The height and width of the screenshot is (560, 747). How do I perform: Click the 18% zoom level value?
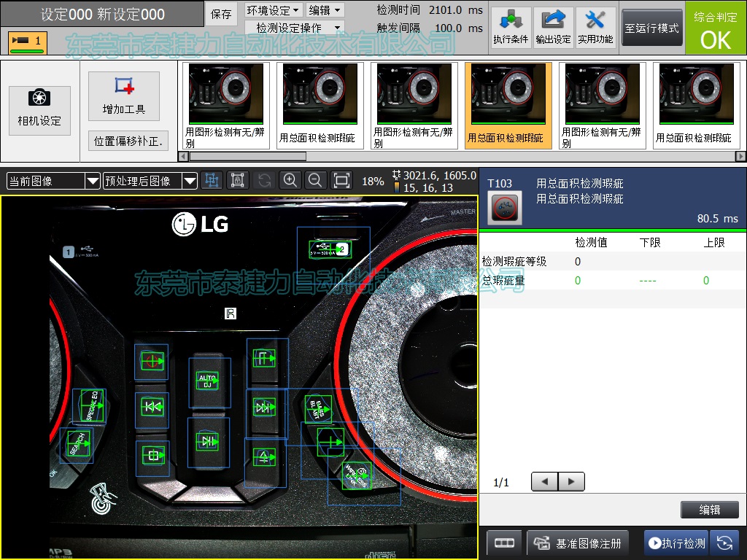[x=373, y=182]
